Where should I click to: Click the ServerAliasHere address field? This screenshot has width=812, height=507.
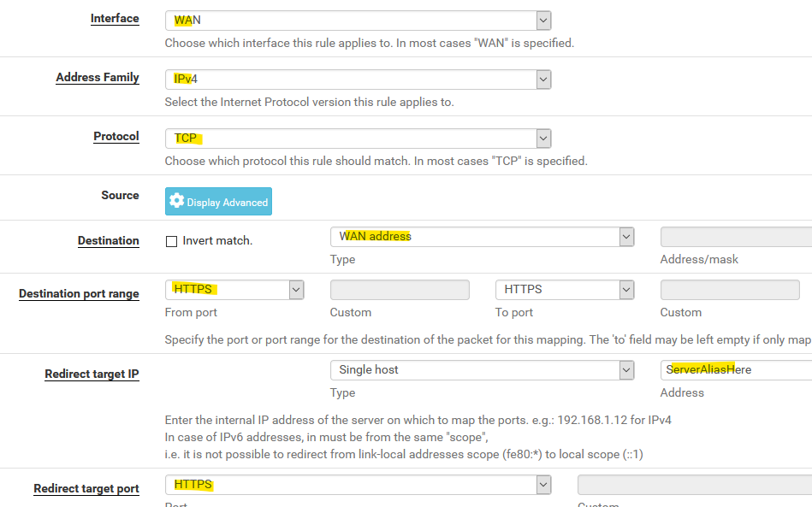point(736,370)
